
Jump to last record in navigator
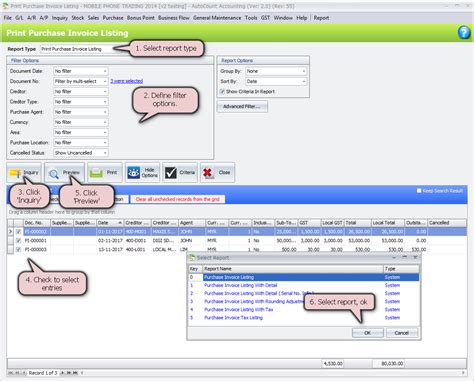point(75,373)
